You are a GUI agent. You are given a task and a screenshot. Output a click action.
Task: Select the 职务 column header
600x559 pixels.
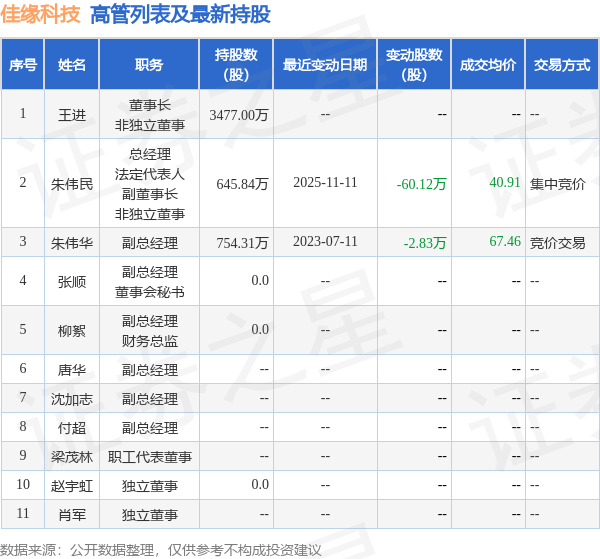(149, 65)
